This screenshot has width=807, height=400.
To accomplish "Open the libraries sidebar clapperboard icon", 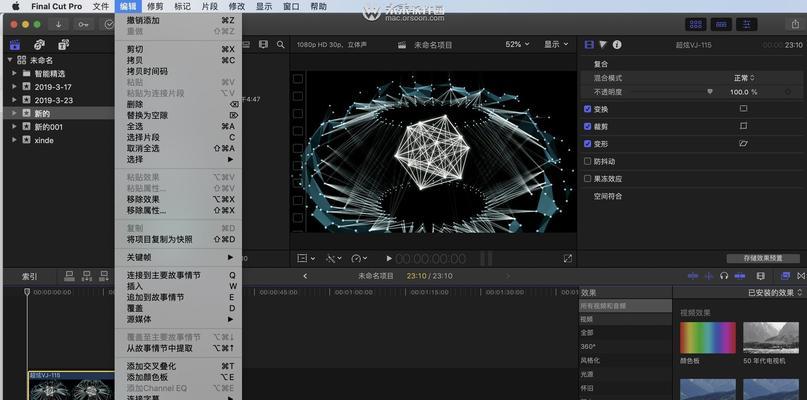I will [x=14, y=44].
